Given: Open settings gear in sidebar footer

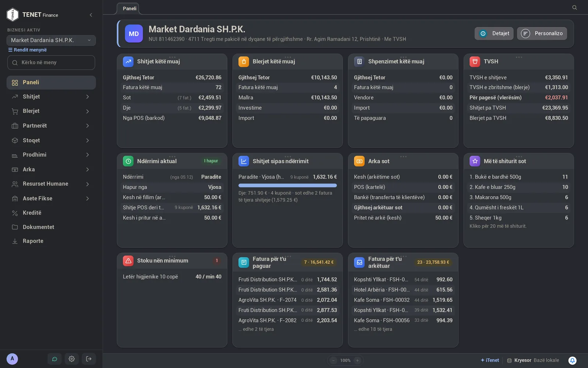Looking at the screenshot, I should (x=72, y=359).
